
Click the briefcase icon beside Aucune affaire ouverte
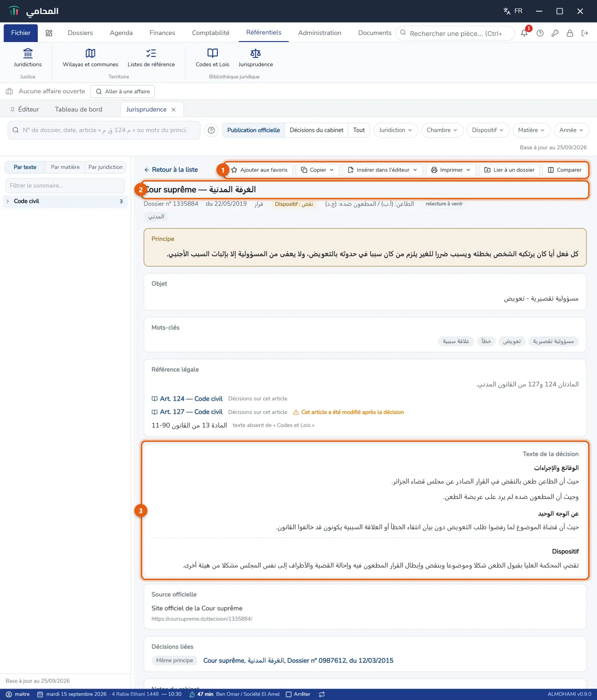[x=9, y=91]
